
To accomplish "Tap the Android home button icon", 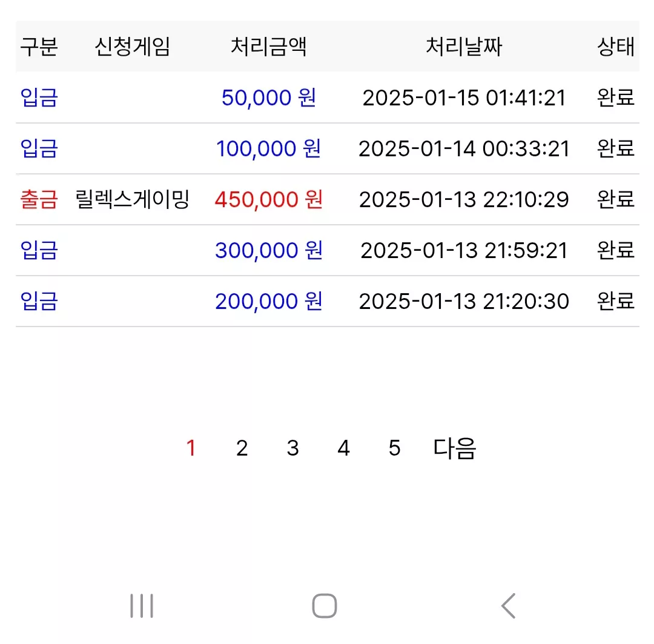I will [x=325, y=606].
